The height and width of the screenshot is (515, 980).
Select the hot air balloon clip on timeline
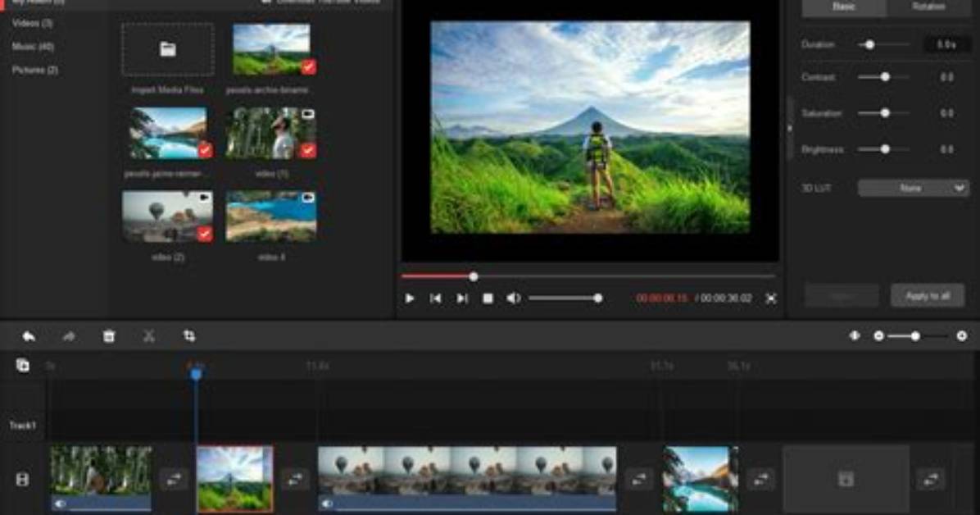click(x=467, y=479)
